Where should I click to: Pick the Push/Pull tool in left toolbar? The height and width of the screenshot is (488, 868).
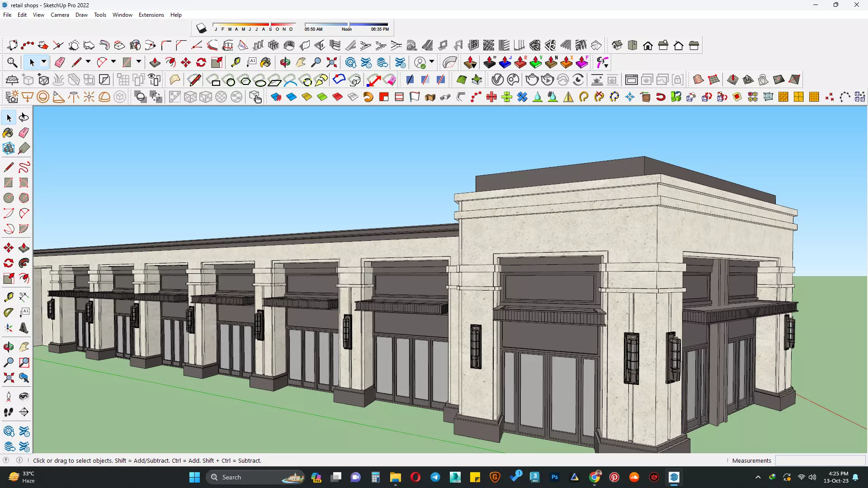(x=24, y=248)
